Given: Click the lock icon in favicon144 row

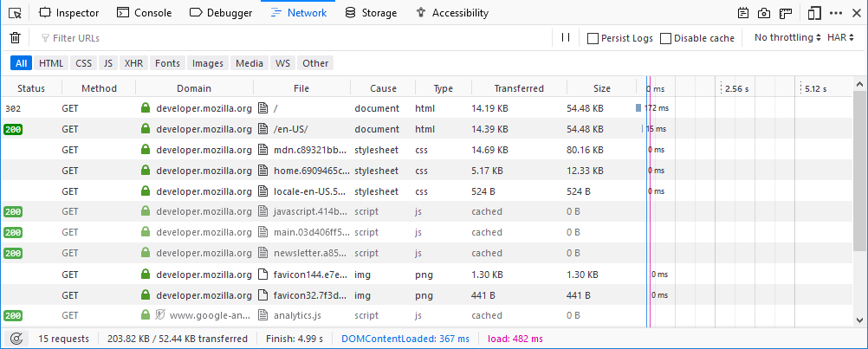Looking at the screenshot, I should [146, 274].
